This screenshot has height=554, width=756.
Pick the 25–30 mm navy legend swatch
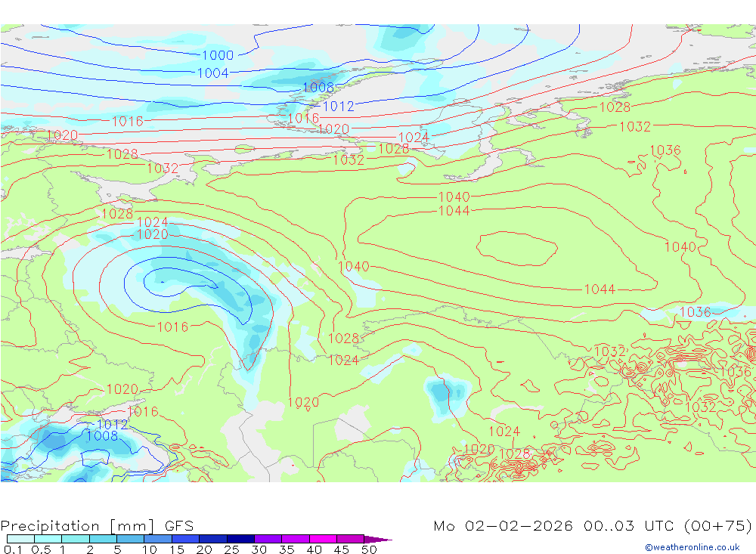240,539
